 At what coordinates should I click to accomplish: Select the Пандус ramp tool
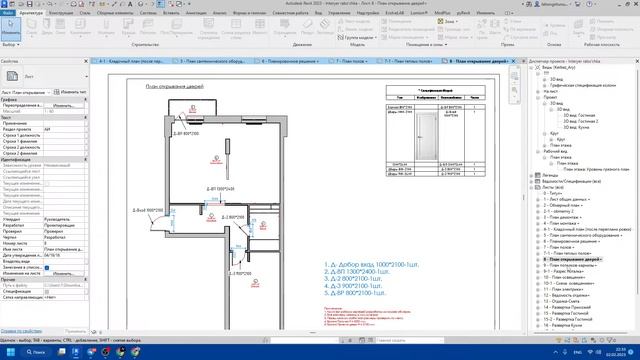pos(307,27)
